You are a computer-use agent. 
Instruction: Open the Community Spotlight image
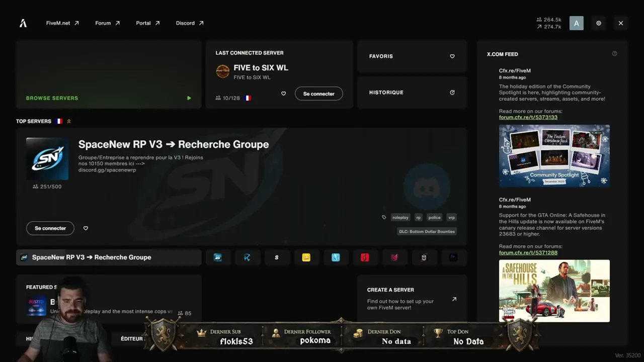click(x=554, y=156)
